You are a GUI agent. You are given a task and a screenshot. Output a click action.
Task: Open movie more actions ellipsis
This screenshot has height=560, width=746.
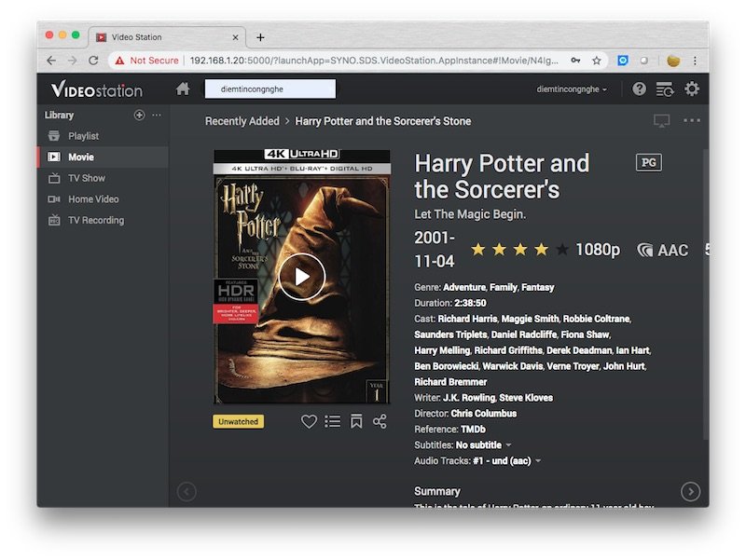tap(691, 121)
